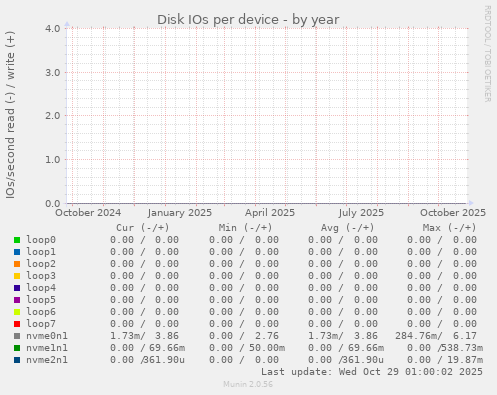Screen dimensions: 497x395
Task: Click the loop7 red legend swatch
Action: (x=17, y=324)
